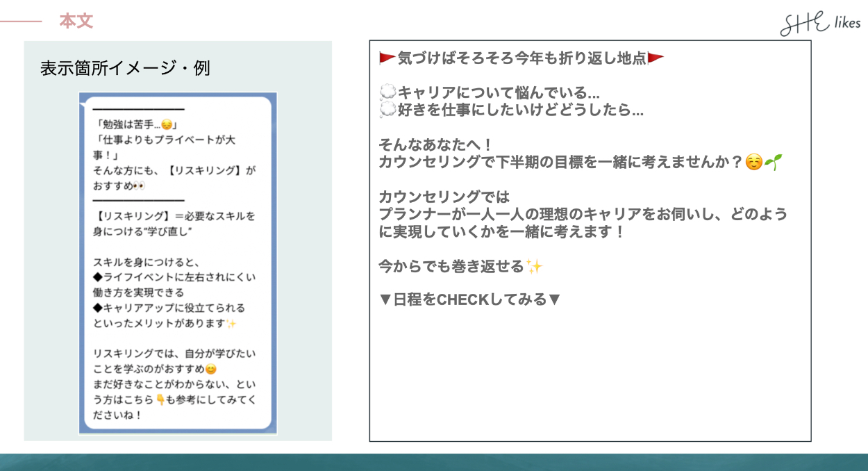The height and width of the screenshot is (471, 868).
Task: Click the down triangle after してみる
Action: 554,300
